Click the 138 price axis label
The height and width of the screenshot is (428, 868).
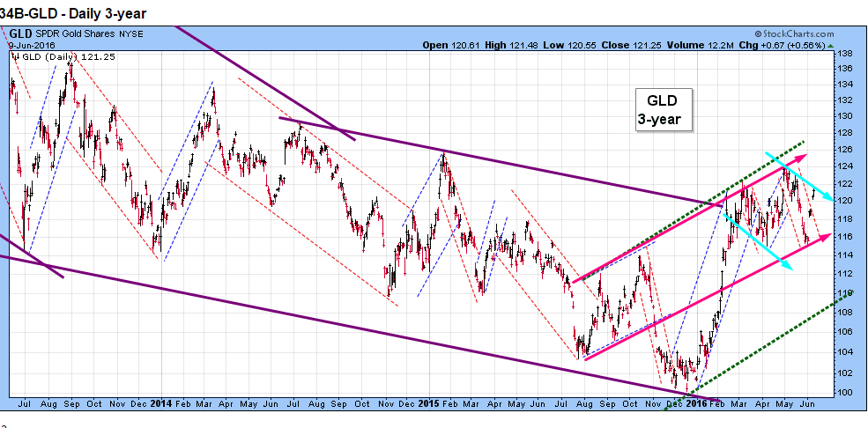(844, 54)
